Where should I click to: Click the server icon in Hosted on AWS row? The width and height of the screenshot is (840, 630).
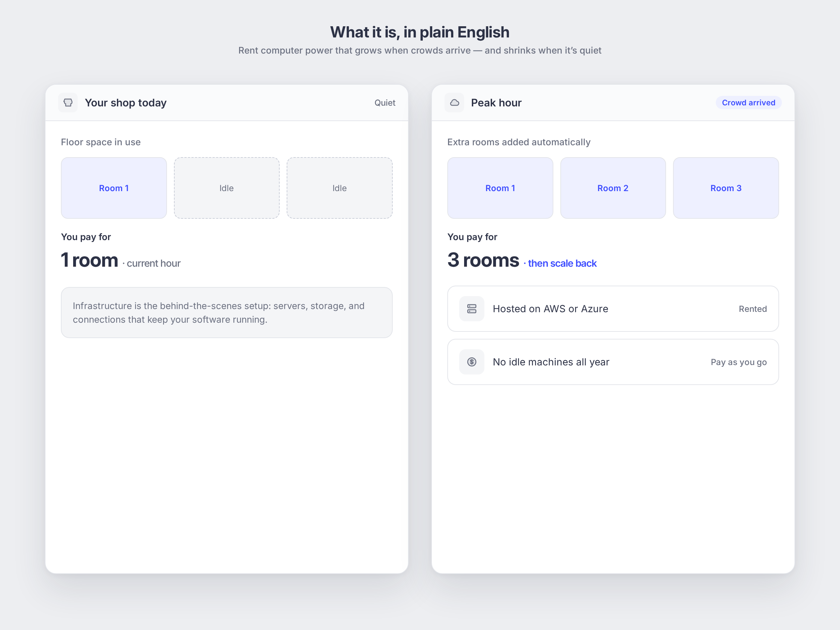[472, 309]
